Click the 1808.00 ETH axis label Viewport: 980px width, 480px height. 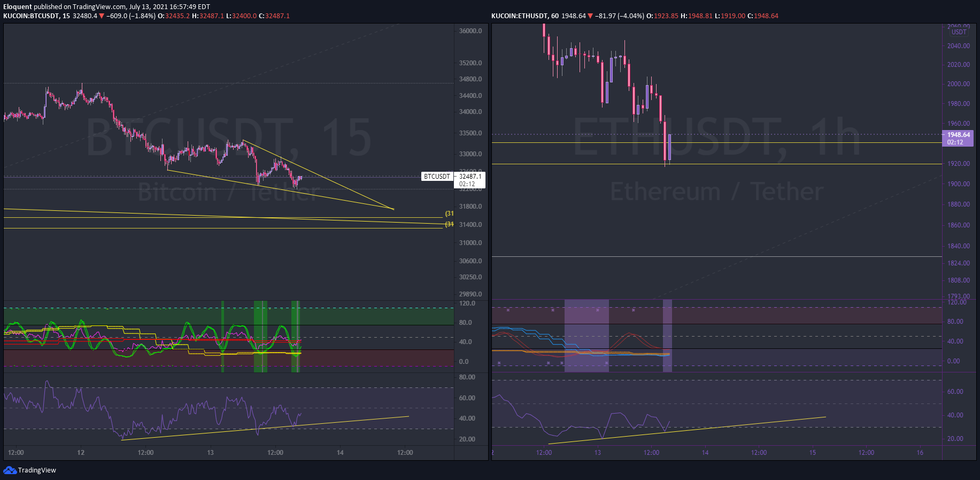[x=959, y=280]
